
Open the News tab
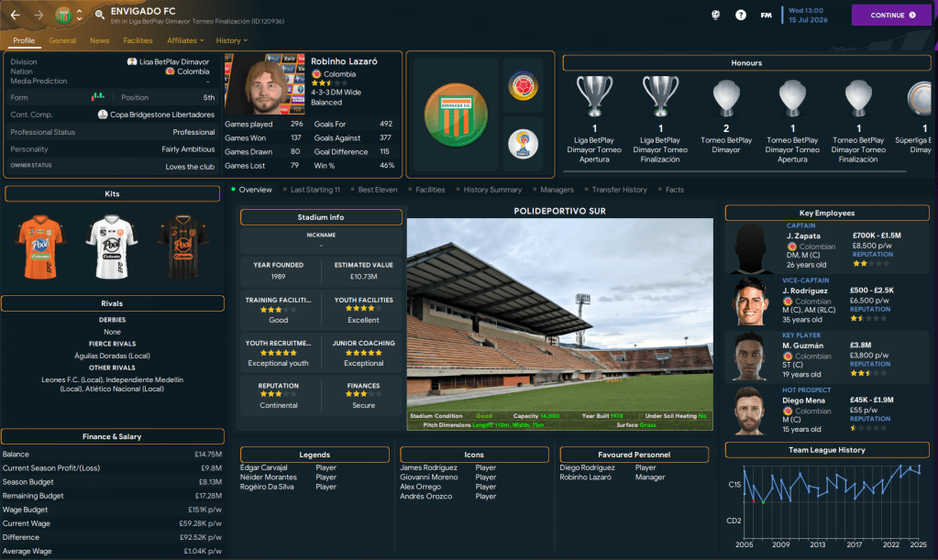(99, 40)
